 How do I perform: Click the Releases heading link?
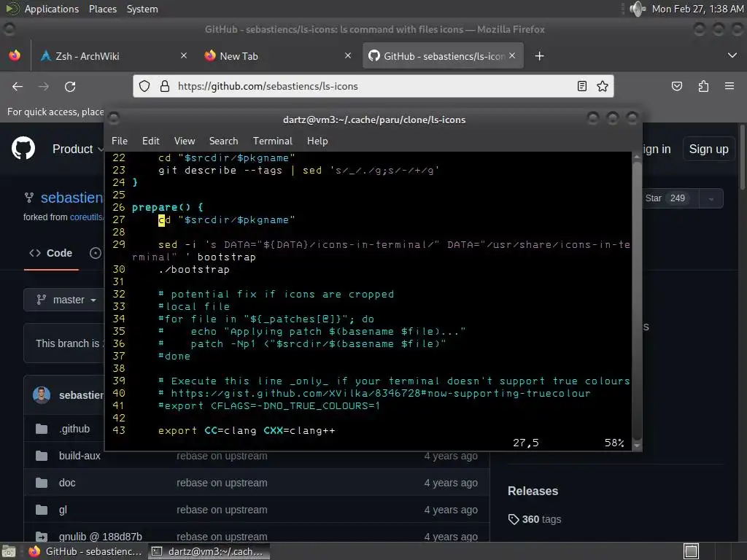(533, 491)
